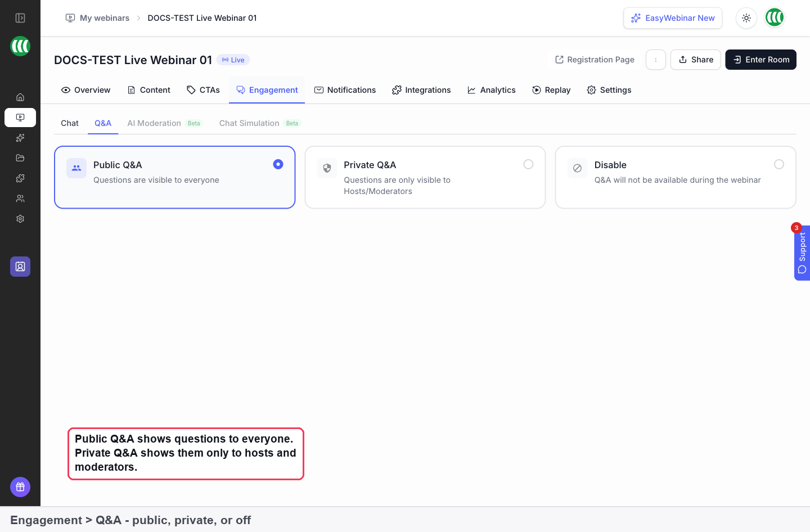Screen dimensions: 810x532
Task: Select the Q&A sub-tab
Action: point(103,123)
